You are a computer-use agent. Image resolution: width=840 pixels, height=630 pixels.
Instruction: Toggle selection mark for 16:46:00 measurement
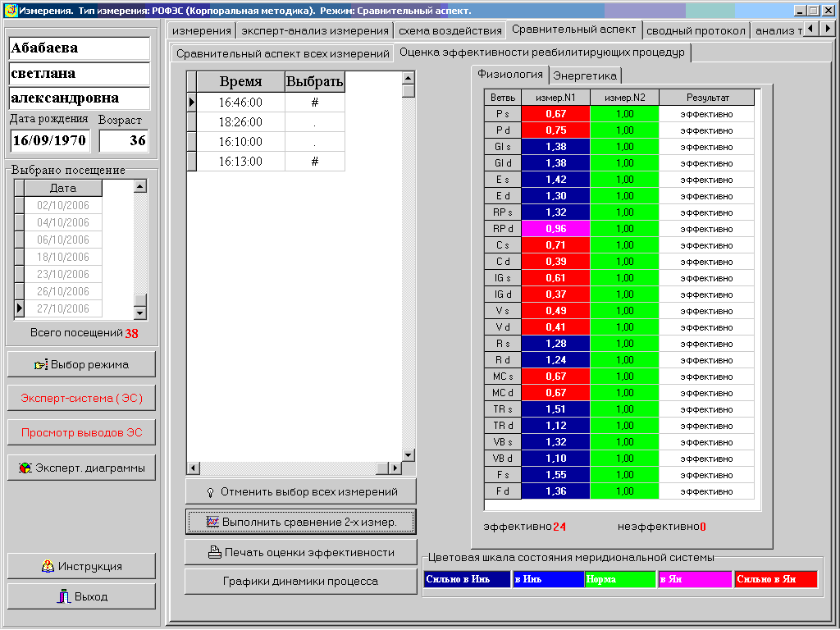click(314, 103)
